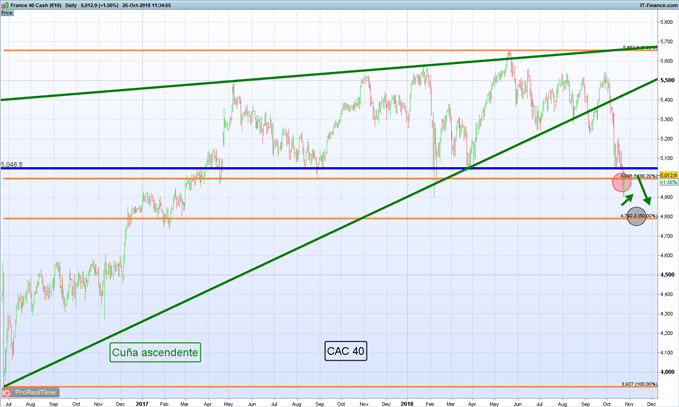Click the 5,400 price axis label

click(667, 100)
